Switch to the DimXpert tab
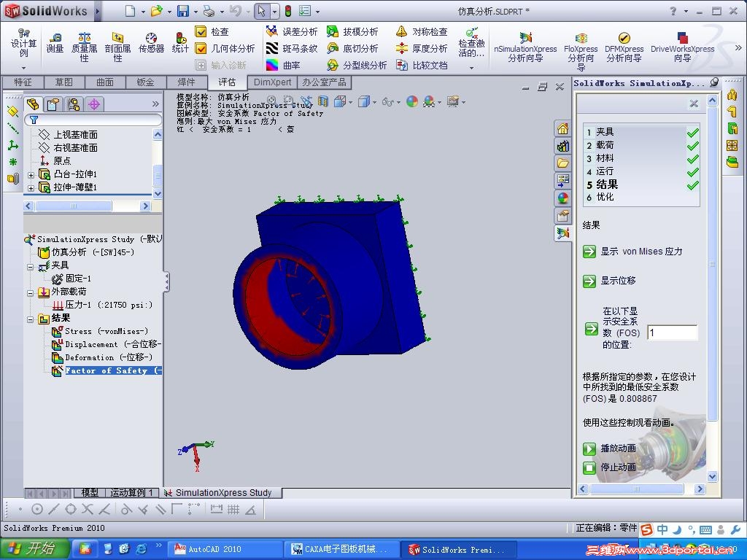The image size is (747, 560). [272, 82]
